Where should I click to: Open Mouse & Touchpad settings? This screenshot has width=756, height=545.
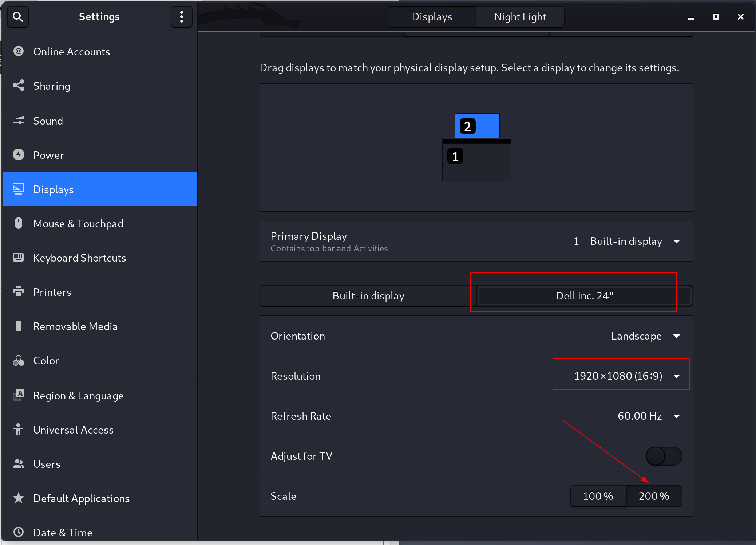tap(78, 223)
